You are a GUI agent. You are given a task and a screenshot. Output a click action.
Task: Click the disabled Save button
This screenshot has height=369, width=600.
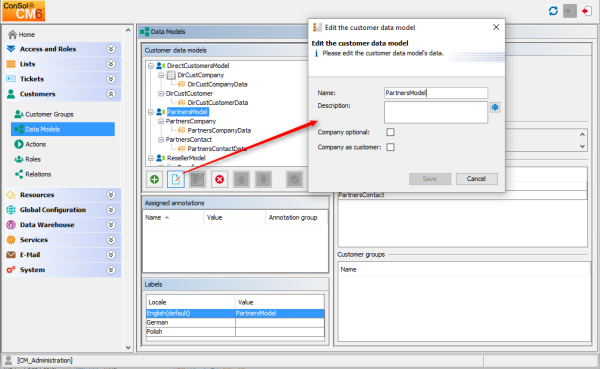tap(430, 179)
